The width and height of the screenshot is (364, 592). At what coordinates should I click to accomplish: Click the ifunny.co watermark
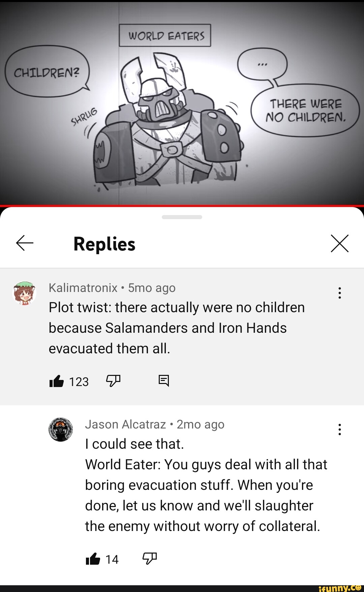tap(340, 588)
